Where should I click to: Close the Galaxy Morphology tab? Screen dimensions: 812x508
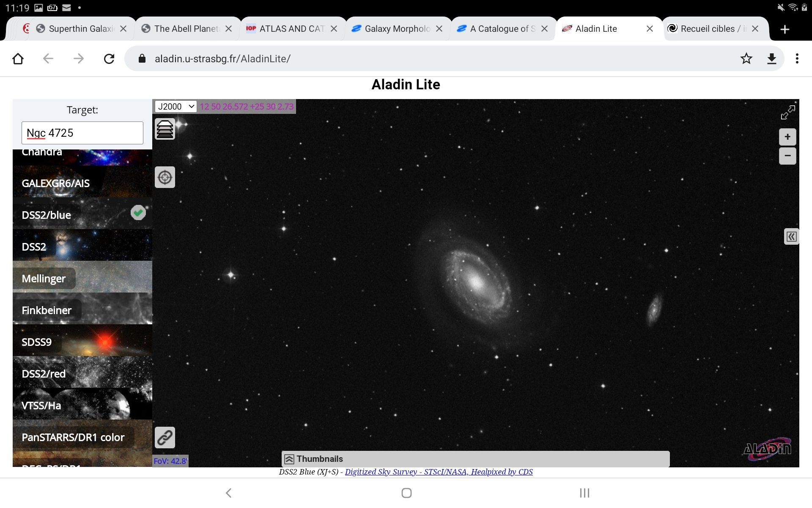pyautogui.click(x=439, y=29)
